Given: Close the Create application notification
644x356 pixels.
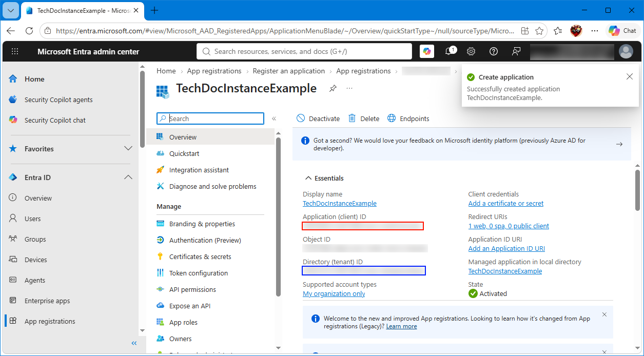Looking at the screenshot, I should (x=630, y=77).
